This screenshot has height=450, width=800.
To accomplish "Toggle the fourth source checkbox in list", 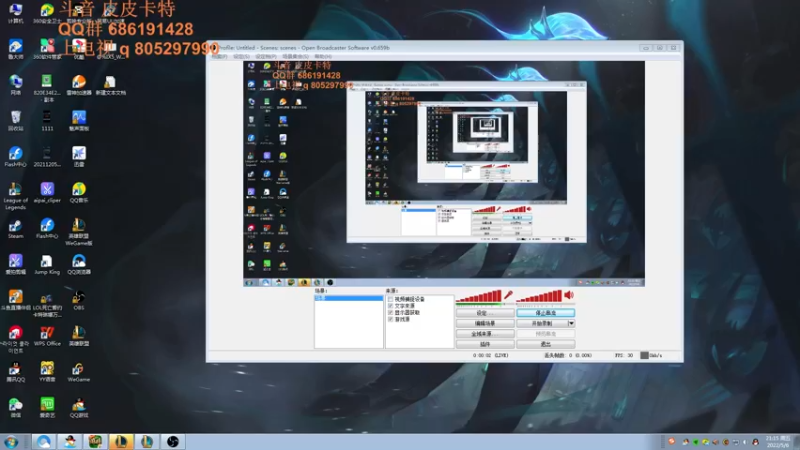I will 390,319.
